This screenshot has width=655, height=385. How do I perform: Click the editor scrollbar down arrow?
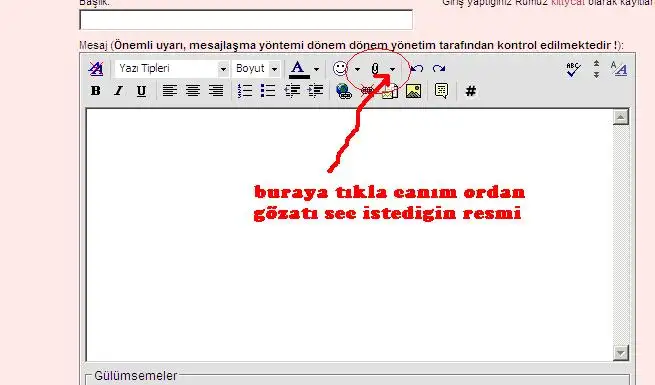[x=621, y=353]
